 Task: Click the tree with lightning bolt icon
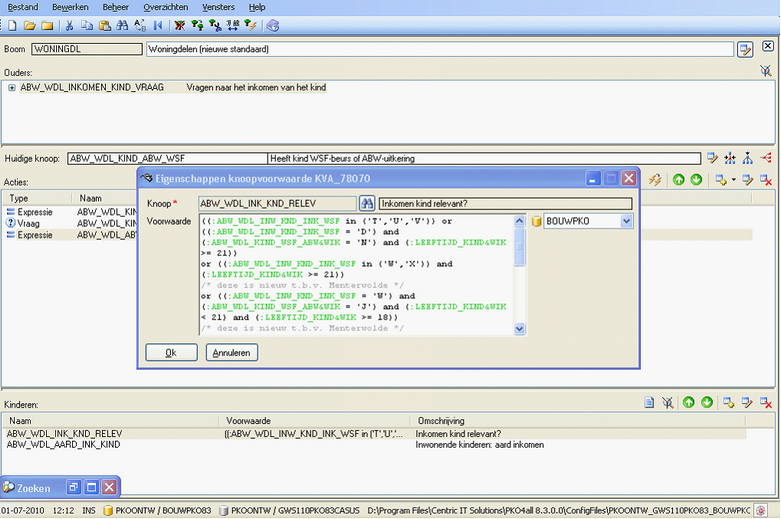coord(251,25)
